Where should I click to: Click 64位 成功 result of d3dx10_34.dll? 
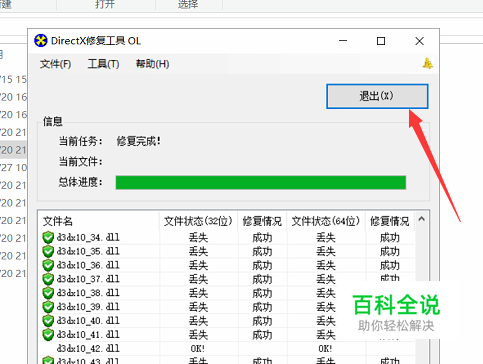click(x=389, y=238)
